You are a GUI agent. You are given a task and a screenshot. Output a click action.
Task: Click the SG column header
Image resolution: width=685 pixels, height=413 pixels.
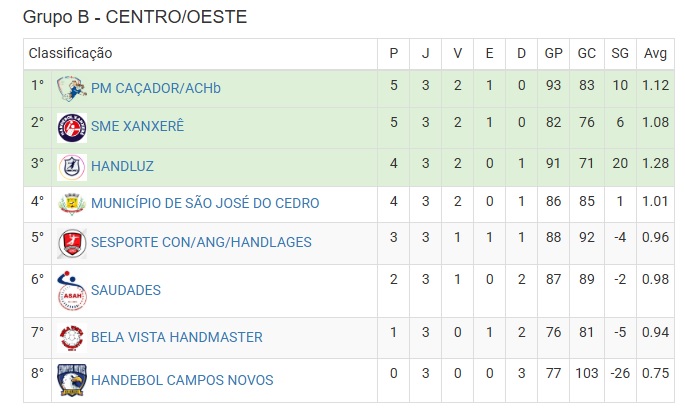(620, 53)
